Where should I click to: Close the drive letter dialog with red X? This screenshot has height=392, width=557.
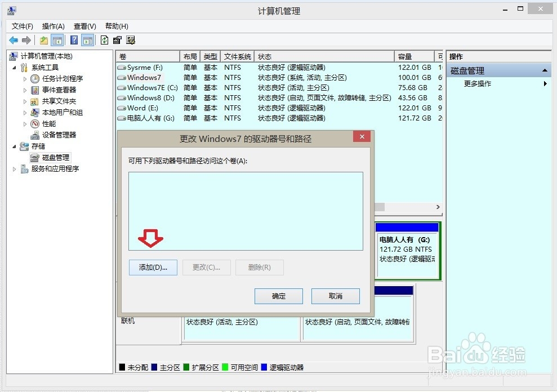pyautogui.click(x=362, y=136)
